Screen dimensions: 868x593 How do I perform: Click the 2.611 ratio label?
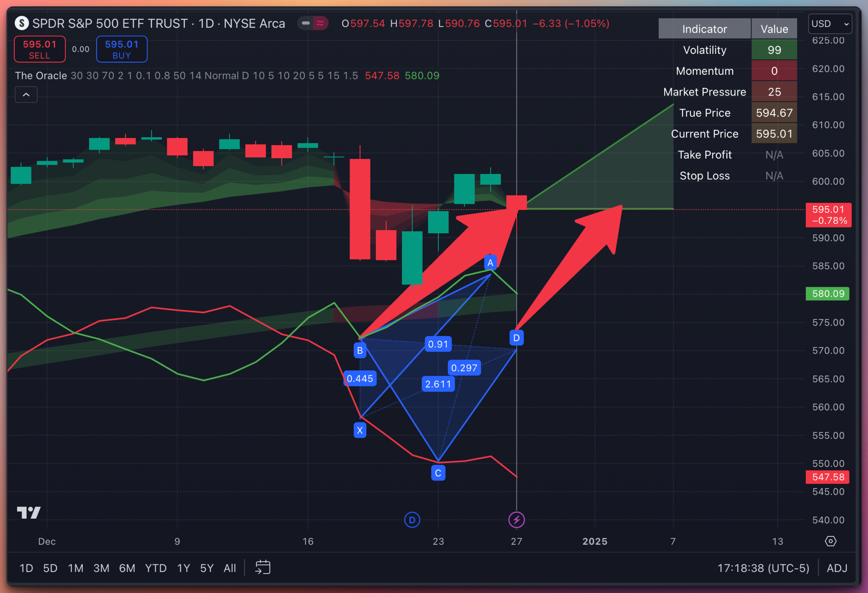[x=438, y=384]
